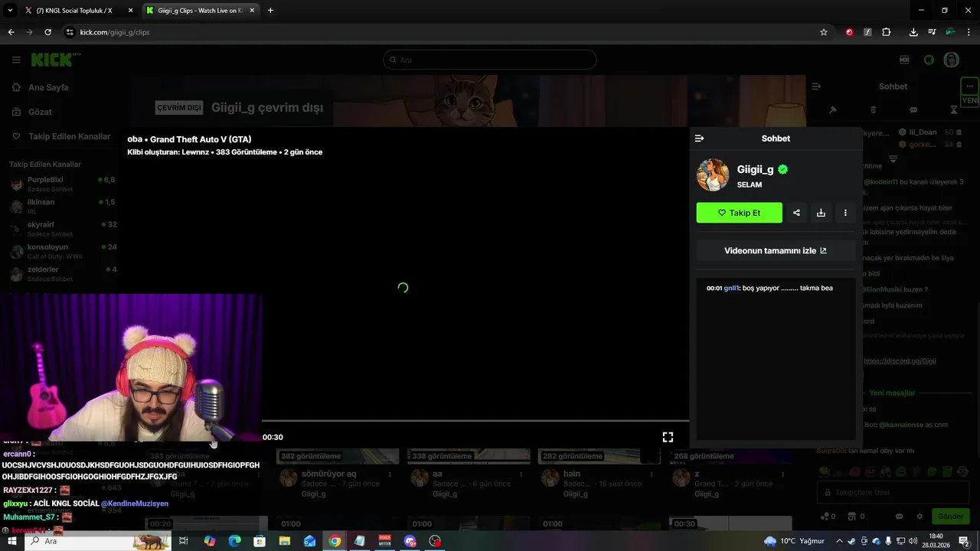The width and height of the screenshot is (980, 551).
Task: Download the clip using the download icon
Action: coord(821,213)
